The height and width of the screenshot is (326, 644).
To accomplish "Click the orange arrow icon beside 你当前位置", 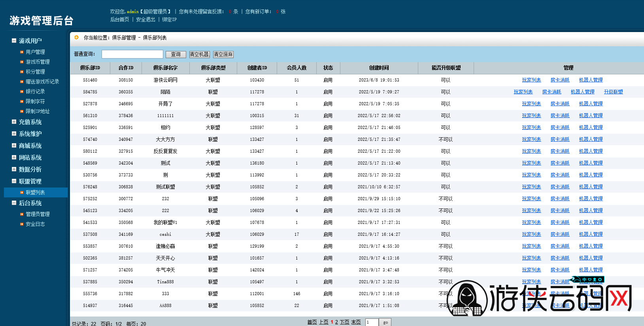I will (76, 38).
